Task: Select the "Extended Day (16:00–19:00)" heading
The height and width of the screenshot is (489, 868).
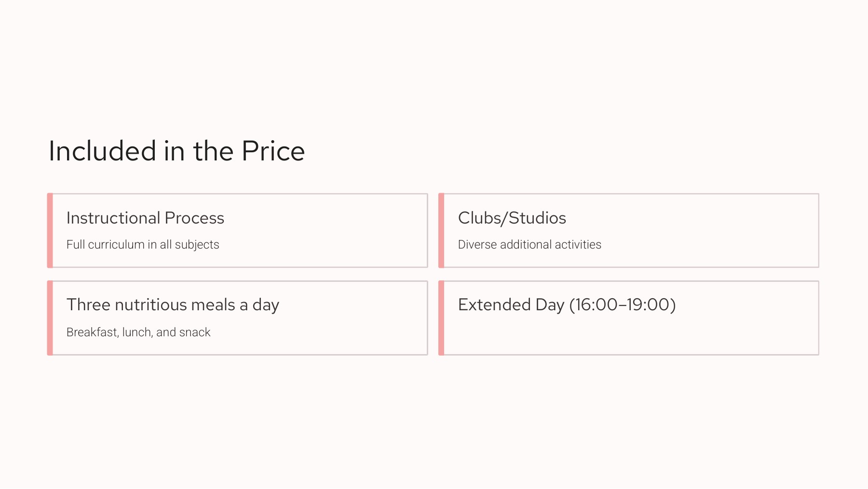Action: point(567,305)
